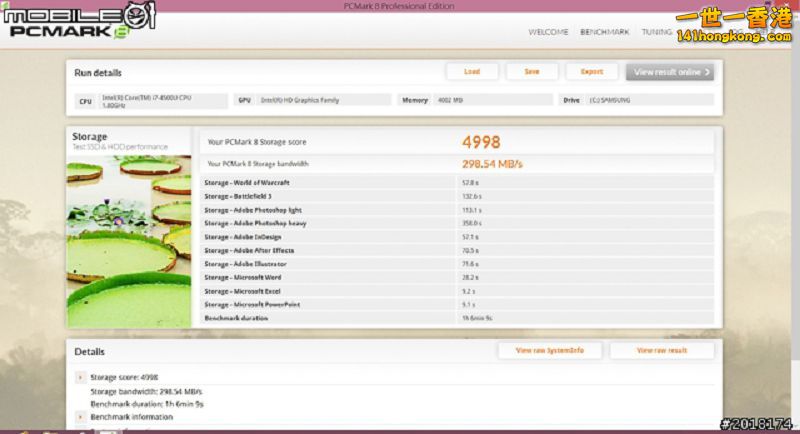The image size is (800, 434).
Task: Select the Adobe Photoshop light row
Action: pyautogui.click(x=457, y=210)
